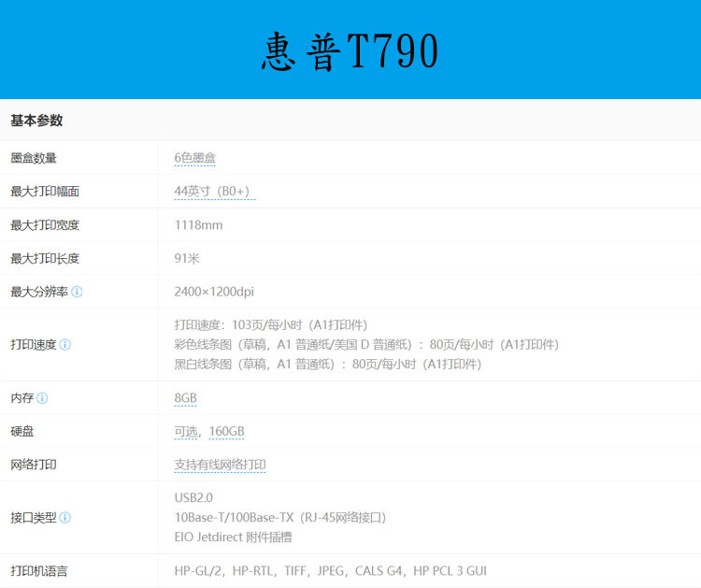Click the 黑白线条图 speed line

[328, 365]
